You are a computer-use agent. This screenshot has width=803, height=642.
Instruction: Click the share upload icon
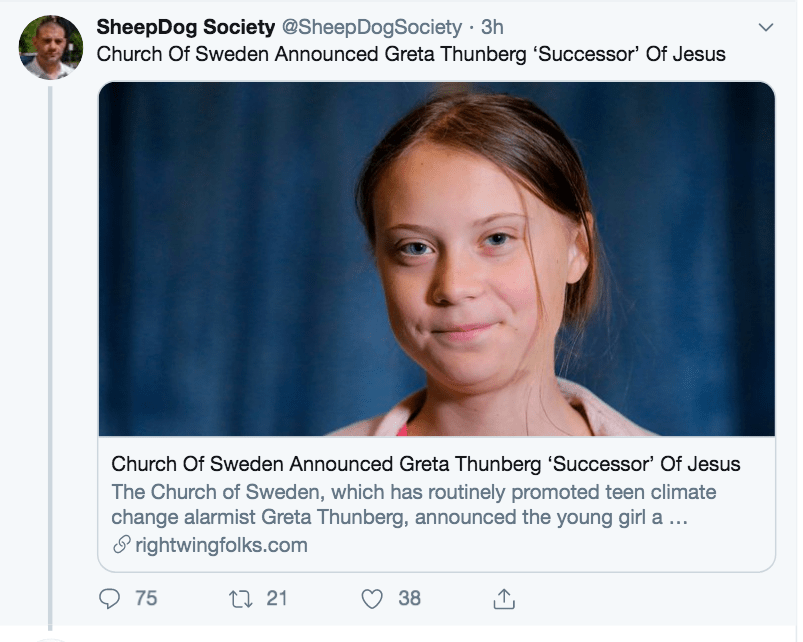[505, 599]
